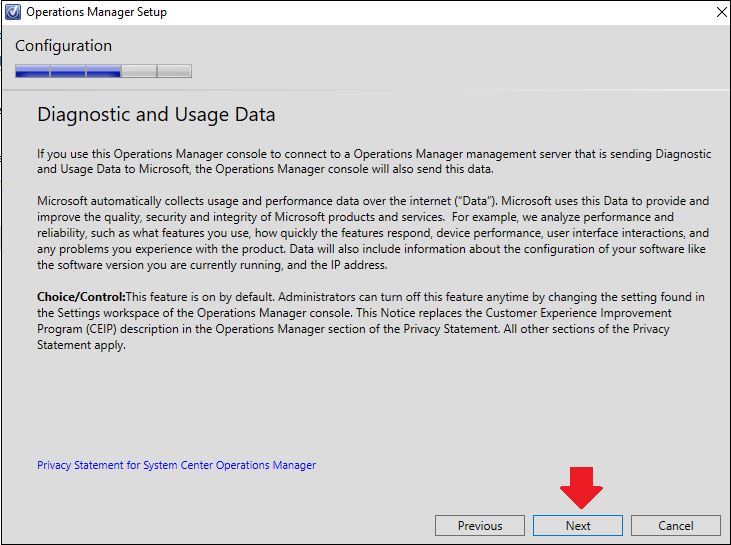
Task: Open Privacy Statement for System Center Operations Manager
Action: point(176,465)
